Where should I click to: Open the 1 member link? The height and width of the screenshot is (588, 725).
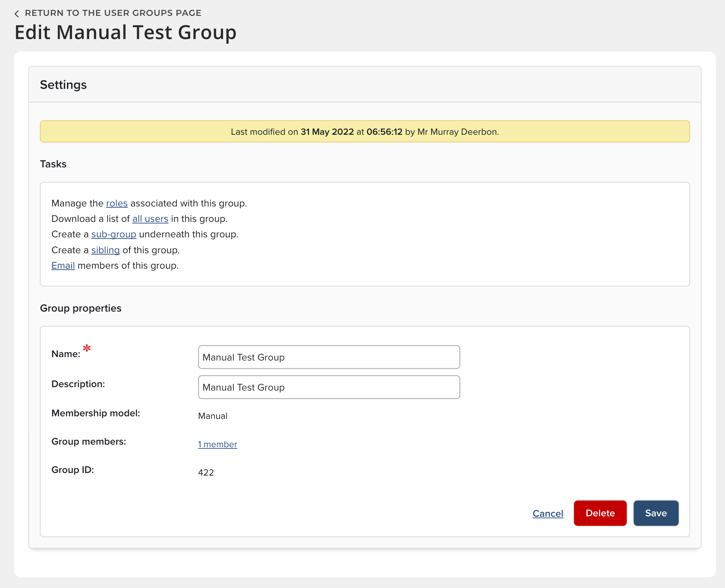click(217, 445)
